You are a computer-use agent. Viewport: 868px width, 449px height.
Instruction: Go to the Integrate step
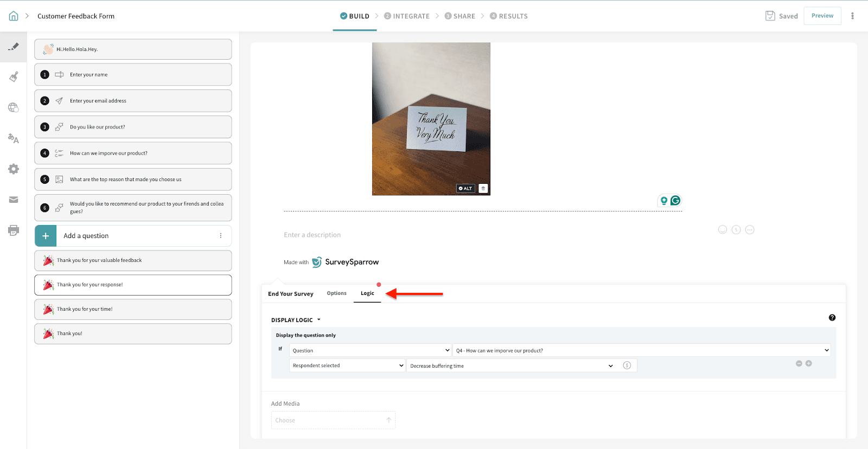[407, 16]
